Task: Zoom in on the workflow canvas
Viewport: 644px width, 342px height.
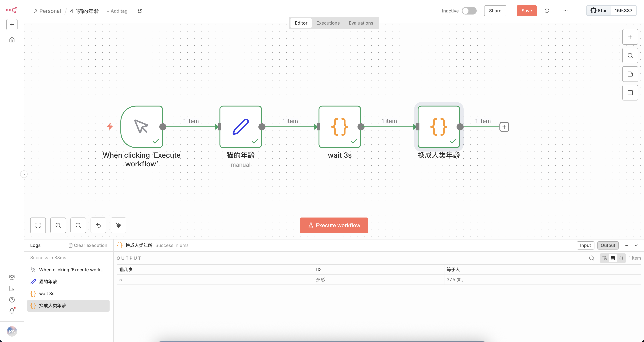Action: (58, 225)
